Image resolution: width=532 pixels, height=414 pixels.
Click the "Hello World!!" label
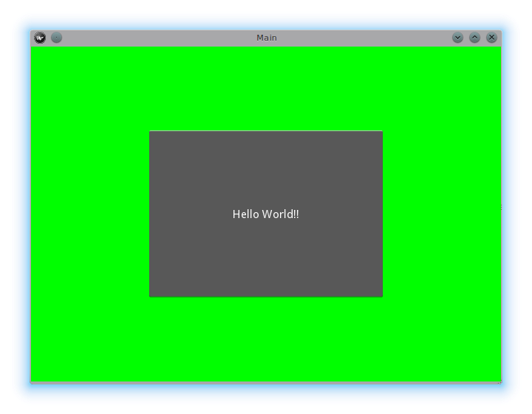[266, 214]
